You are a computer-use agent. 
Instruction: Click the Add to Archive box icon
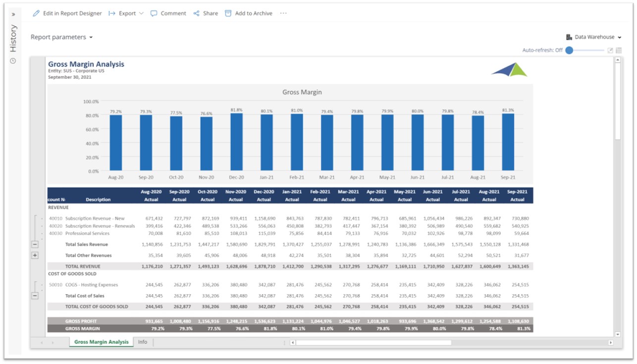click(228, 13)
